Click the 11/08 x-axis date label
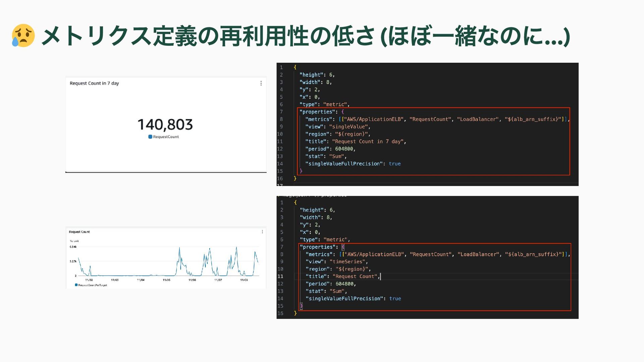 point(244,280)
